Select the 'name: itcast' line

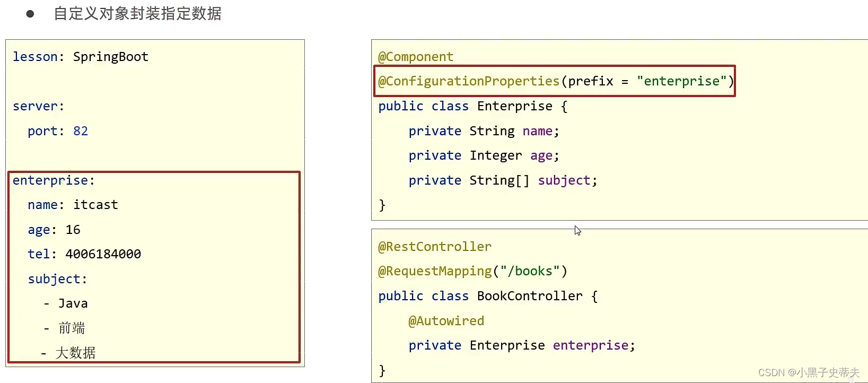pyautogui.click(x=73, y=205)
